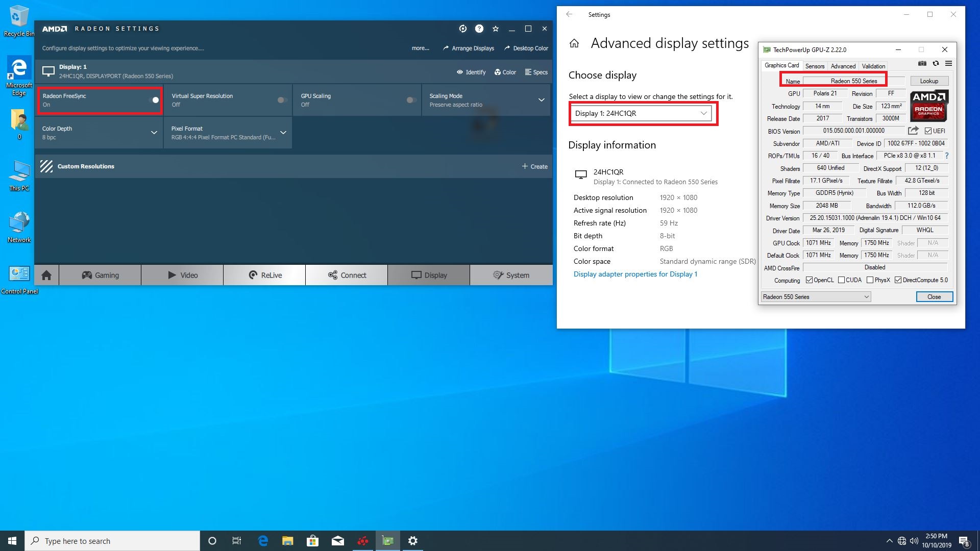980x551 pixels.
Task: Click the AMD Radeon Graphics logo in GPU-Z
Action: click(x=928, y=106)
